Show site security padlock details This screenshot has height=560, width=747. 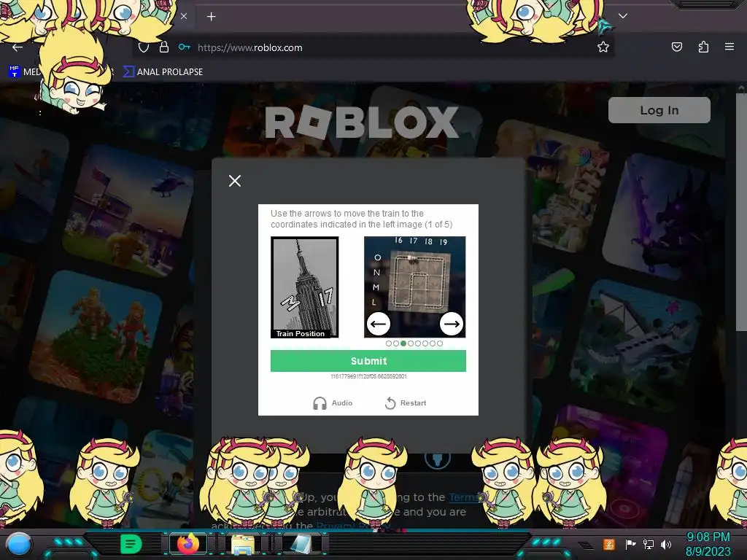[164, 47]
